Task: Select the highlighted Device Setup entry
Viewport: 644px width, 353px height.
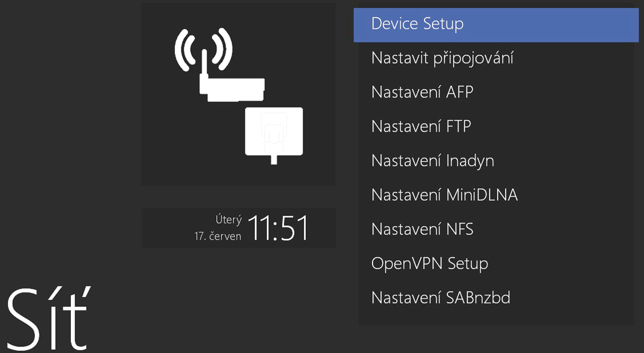Action: pyautogui.click(x=417, y=24)
